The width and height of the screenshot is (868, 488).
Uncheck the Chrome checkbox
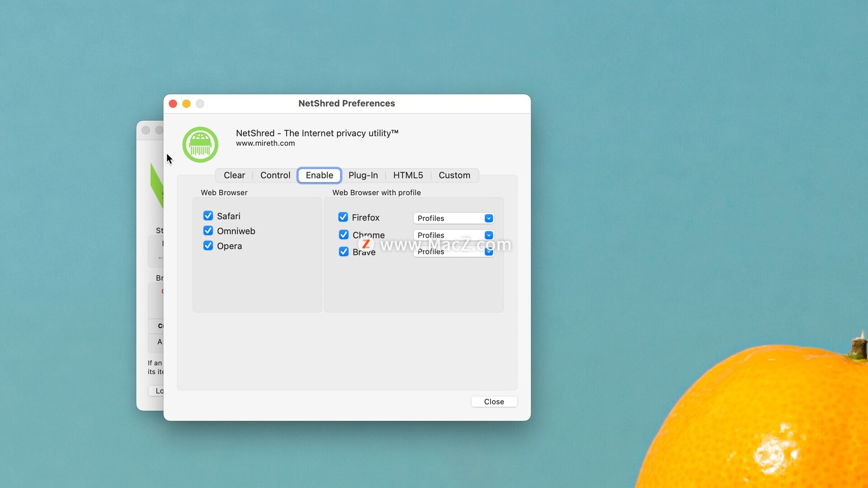click(344, 235)
